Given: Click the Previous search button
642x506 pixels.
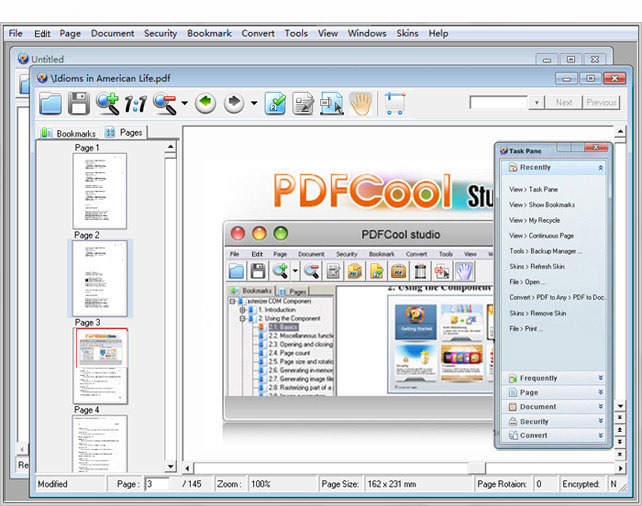Looking at the screenshot, I should (x=601, y=102).
